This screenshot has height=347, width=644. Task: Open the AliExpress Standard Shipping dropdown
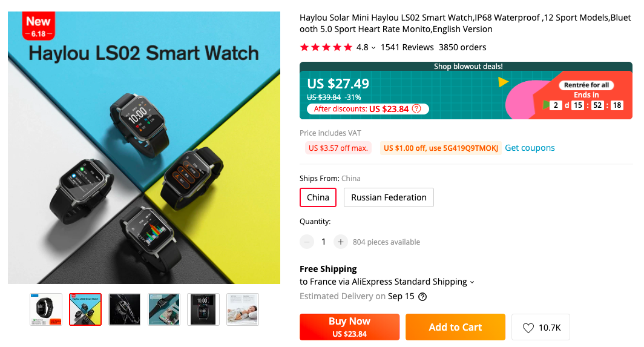472,282
